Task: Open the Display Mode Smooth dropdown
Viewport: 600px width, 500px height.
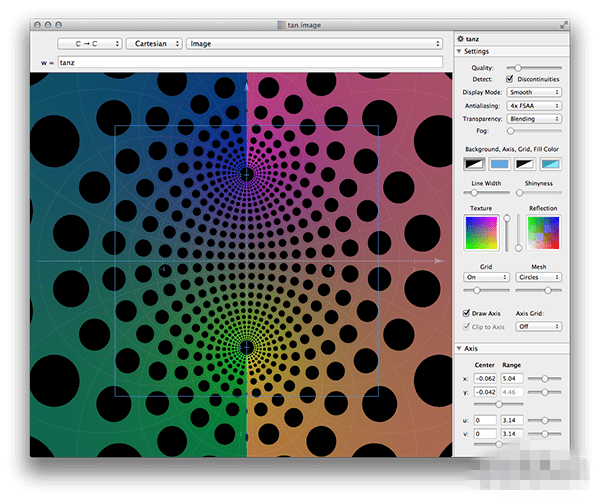Action: coord(535,91)
